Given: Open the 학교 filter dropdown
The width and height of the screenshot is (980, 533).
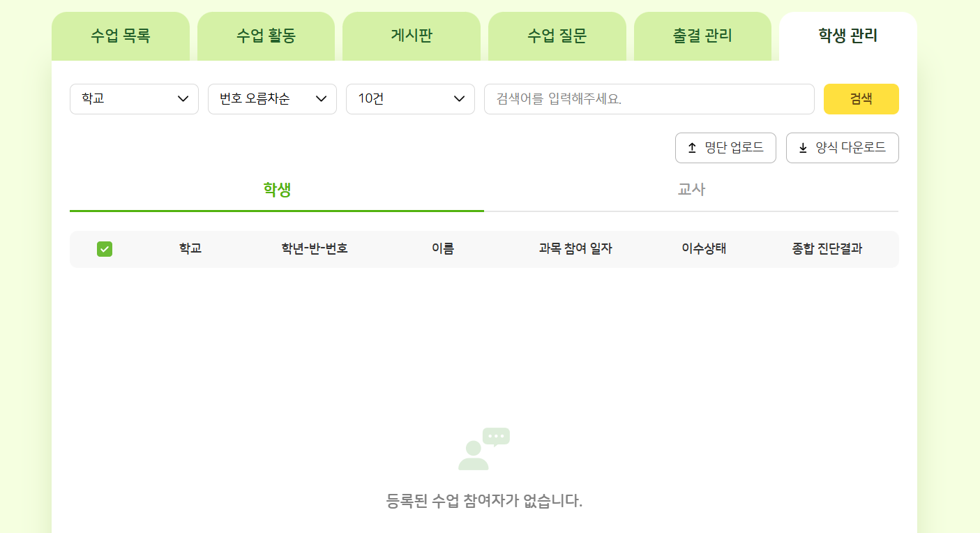Looking at the screenshot, I should [x=134, y=99].
